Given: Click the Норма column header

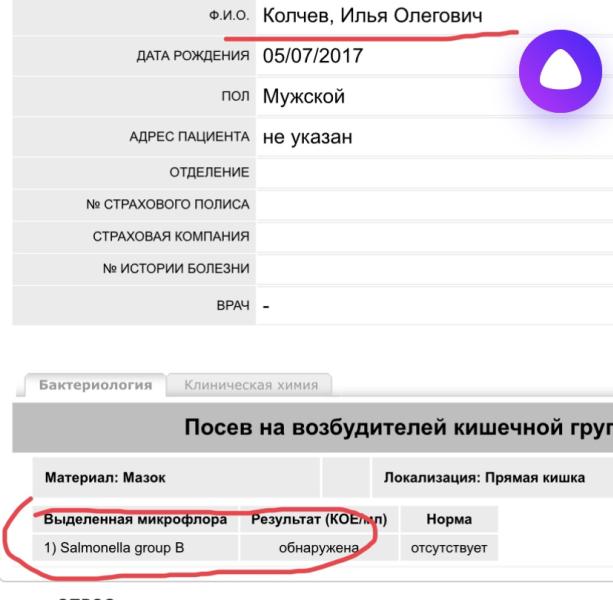Looking at the screenshot, I should (x=449, y=519).
